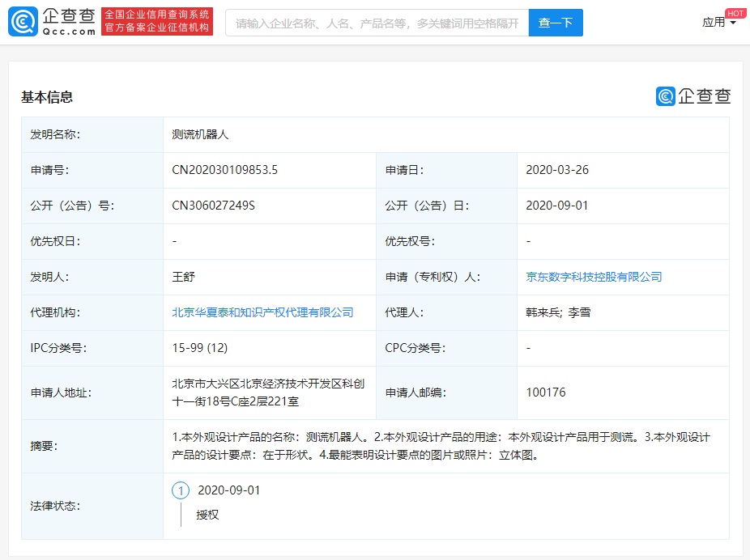The width and height of the screenshot is (750, 560).
Task: Focus the company name search input field
Action: pos(377,23)
